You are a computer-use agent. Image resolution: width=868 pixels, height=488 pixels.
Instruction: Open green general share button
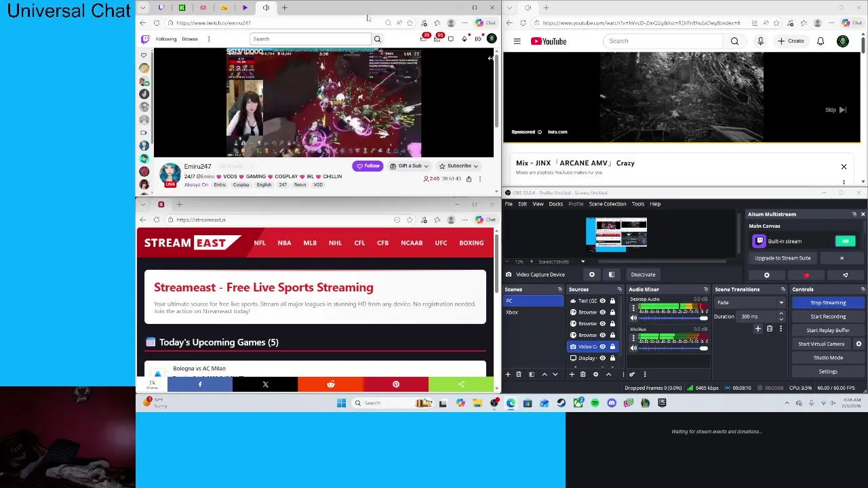click(461, 384)
